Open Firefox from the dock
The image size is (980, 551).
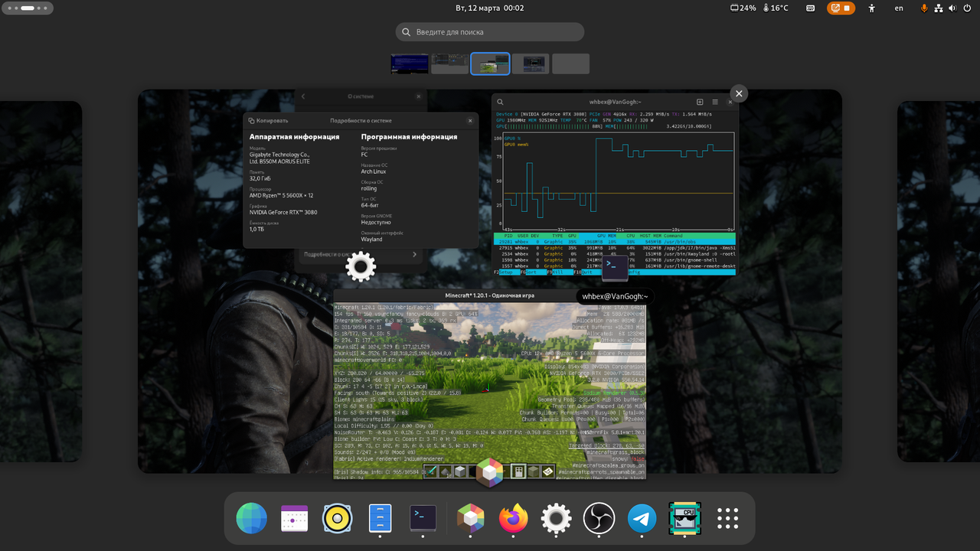(x=513, y=518)
